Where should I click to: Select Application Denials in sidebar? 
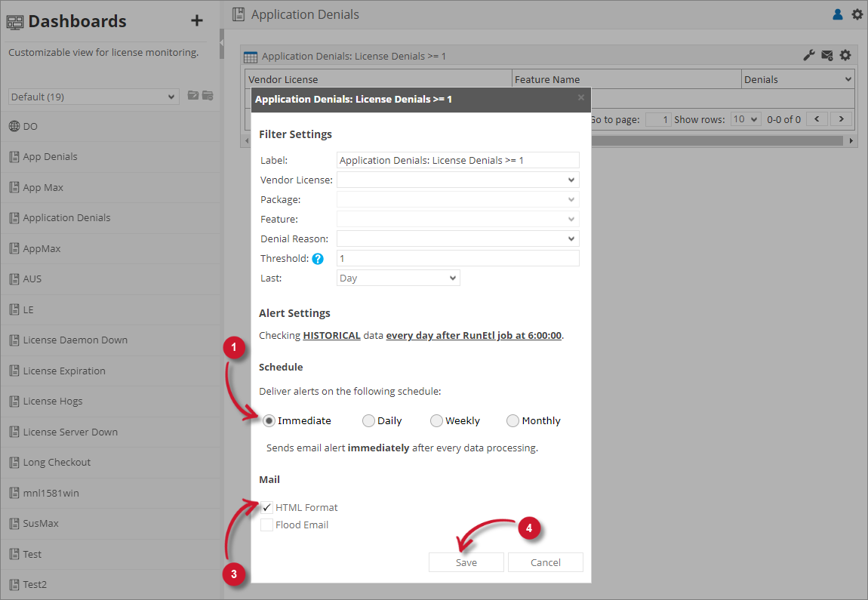coord(110,218)
